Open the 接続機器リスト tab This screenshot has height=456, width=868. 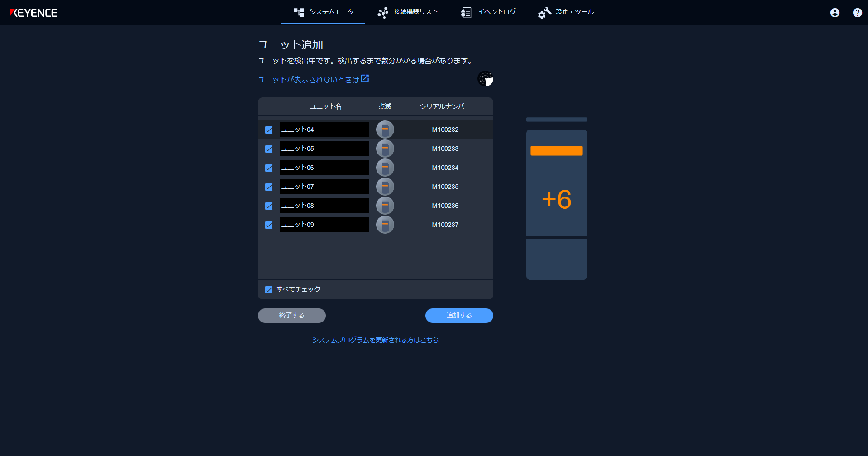pos(408,12)
